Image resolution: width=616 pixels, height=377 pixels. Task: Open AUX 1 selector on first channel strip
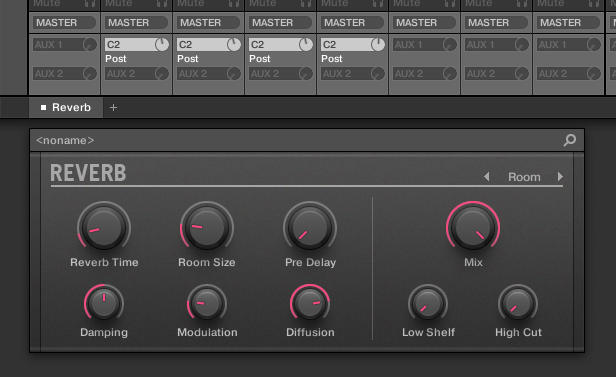coord(58,45)
